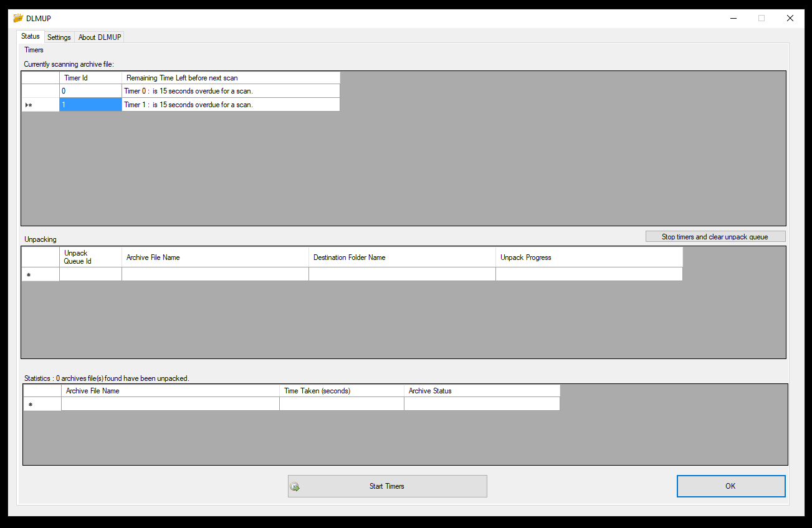Click Archive File Name header in Unpacking grid
812x528 pixels.
tap(215, 257)
